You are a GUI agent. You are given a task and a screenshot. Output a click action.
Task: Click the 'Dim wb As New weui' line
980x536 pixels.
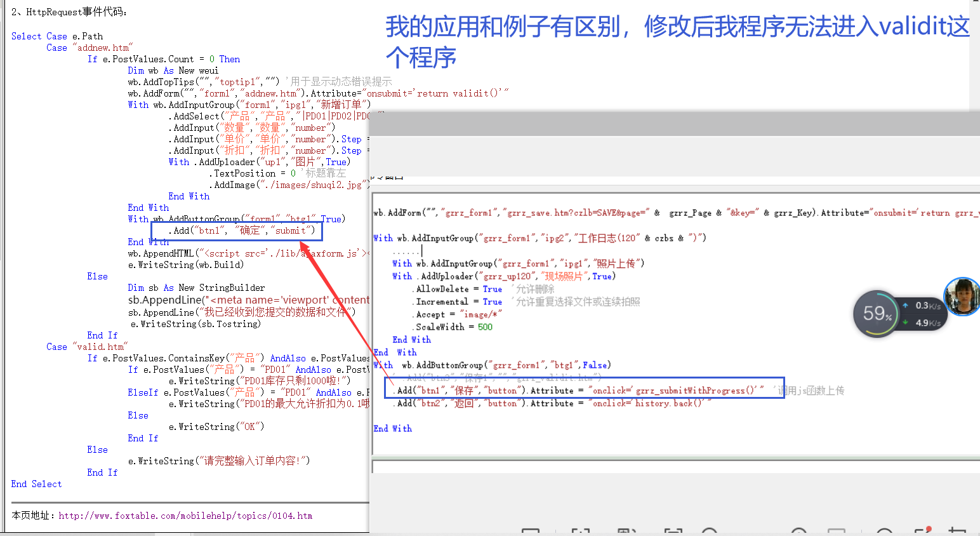(x=173, y=70)
